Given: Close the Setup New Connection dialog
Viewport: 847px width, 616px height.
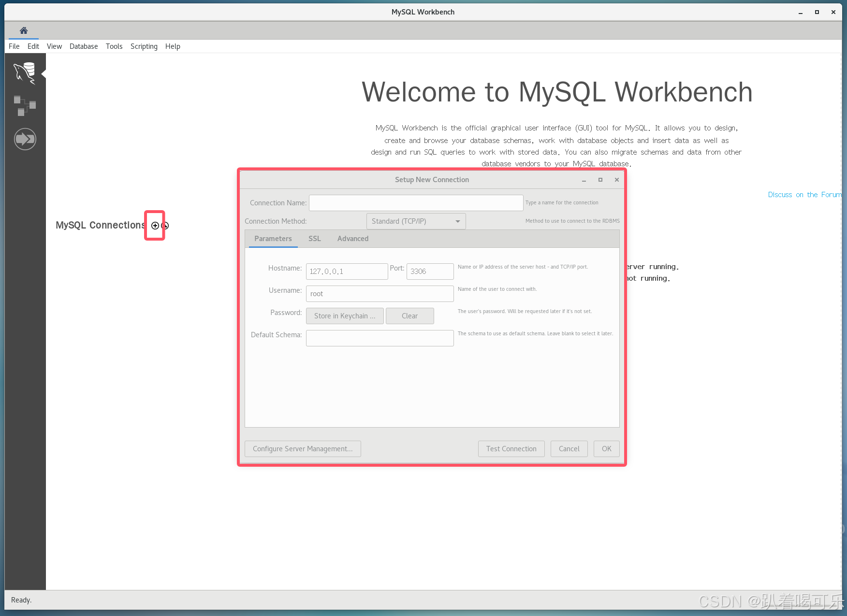Looking at the screenshot, I should [x=617, y=180].
